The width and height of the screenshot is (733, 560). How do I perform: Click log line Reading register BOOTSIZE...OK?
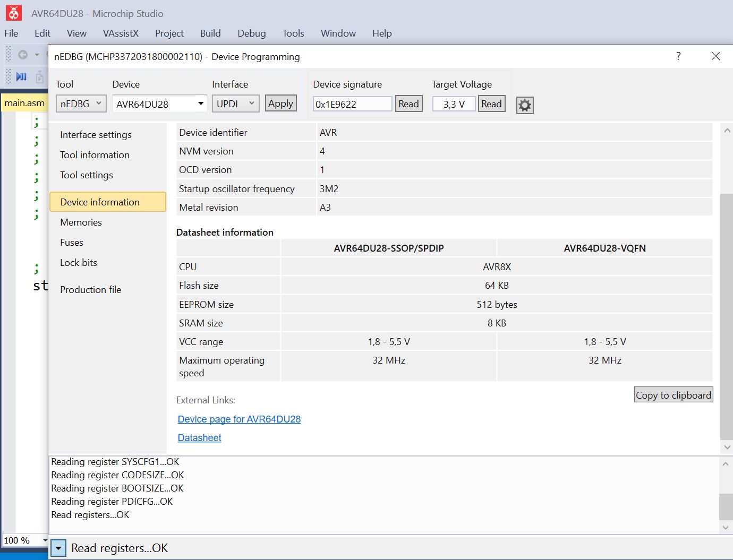pos(117,488)
